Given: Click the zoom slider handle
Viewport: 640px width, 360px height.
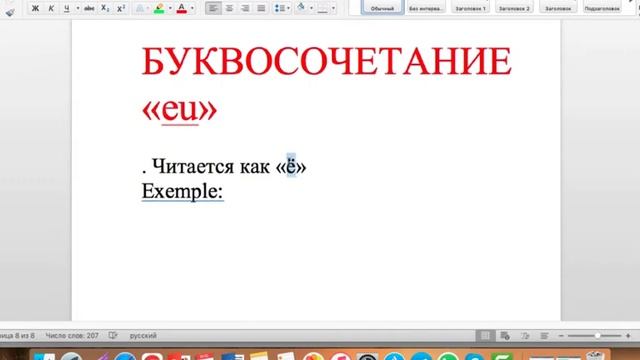Looking at the screenshot, I should tap(597, 336).
